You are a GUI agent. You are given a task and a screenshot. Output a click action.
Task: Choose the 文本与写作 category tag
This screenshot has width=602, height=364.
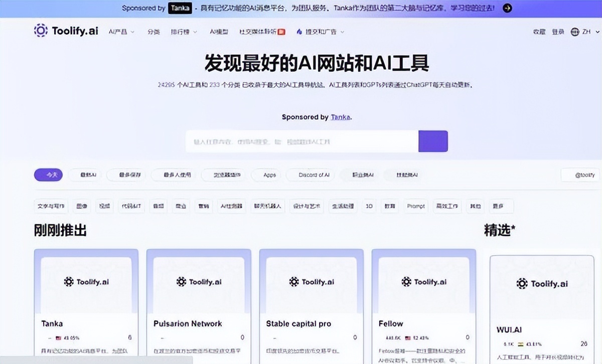point(52,206)
